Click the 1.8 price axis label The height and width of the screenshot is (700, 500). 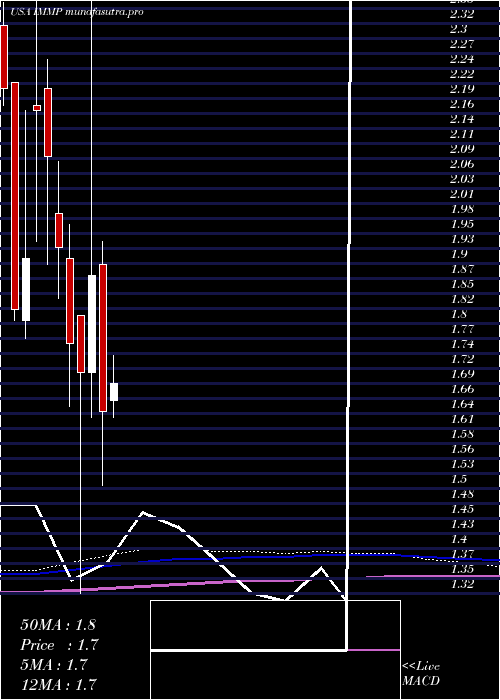tap(459, 314)
